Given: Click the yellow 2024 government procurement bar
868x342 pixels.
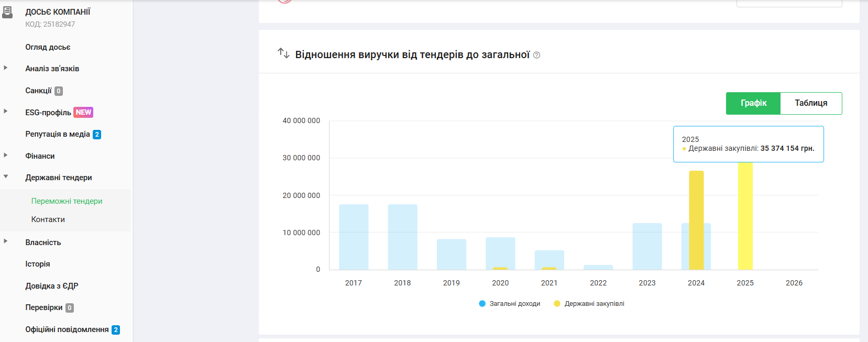Looking at the screenshot, I should click(x=696, y=220).
